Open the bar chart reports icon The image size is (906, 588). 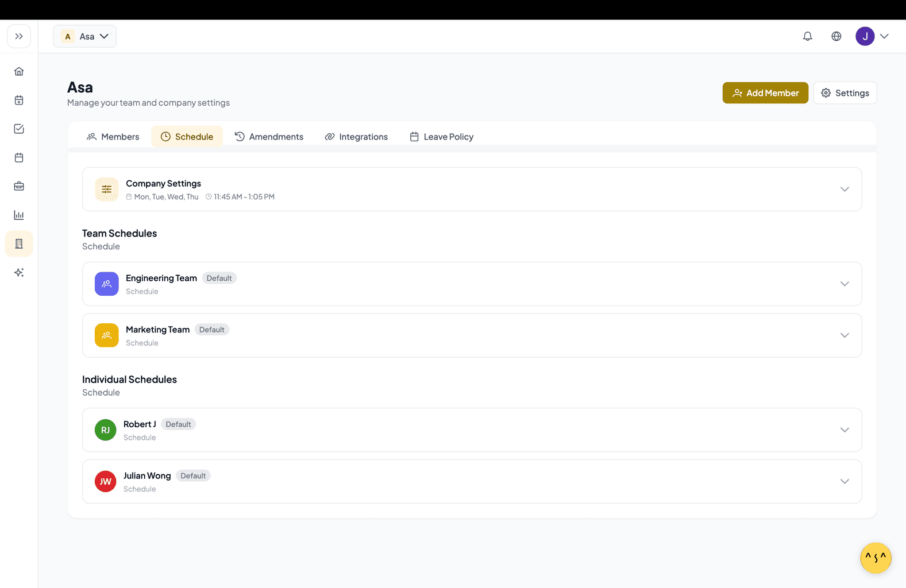click(x=19, y=215)
